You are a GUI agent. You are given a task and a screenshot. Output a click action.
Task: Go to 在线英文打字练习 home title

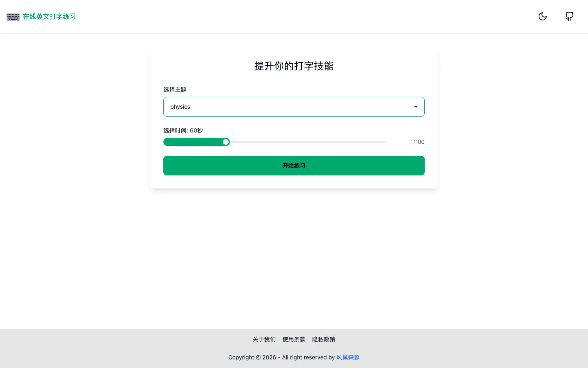point(49,16)
